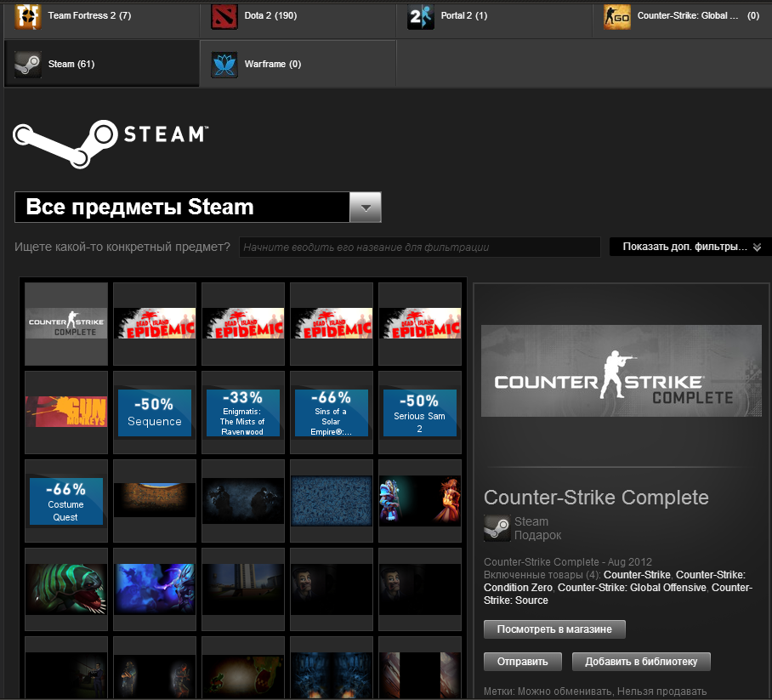
Task: Expand Показать доп. фильтры section
Action: tap(690, 247)
